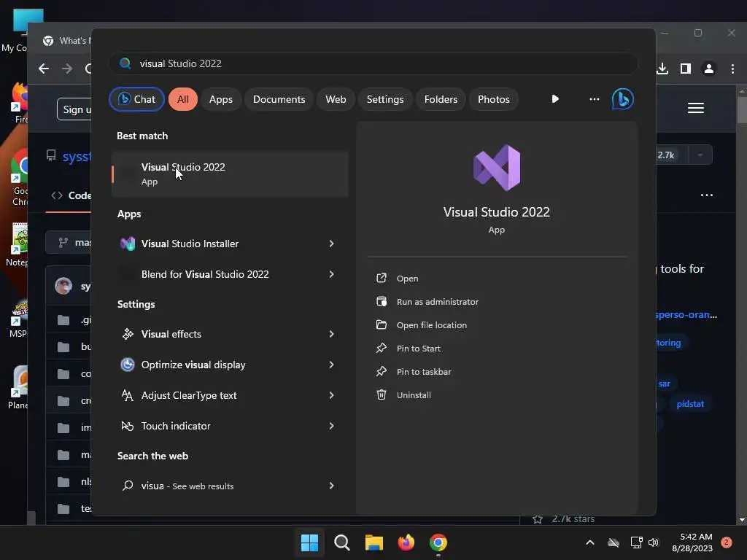Select the Photos filter tab
This screenshot has width=747, height=560.
coord(494,99)
